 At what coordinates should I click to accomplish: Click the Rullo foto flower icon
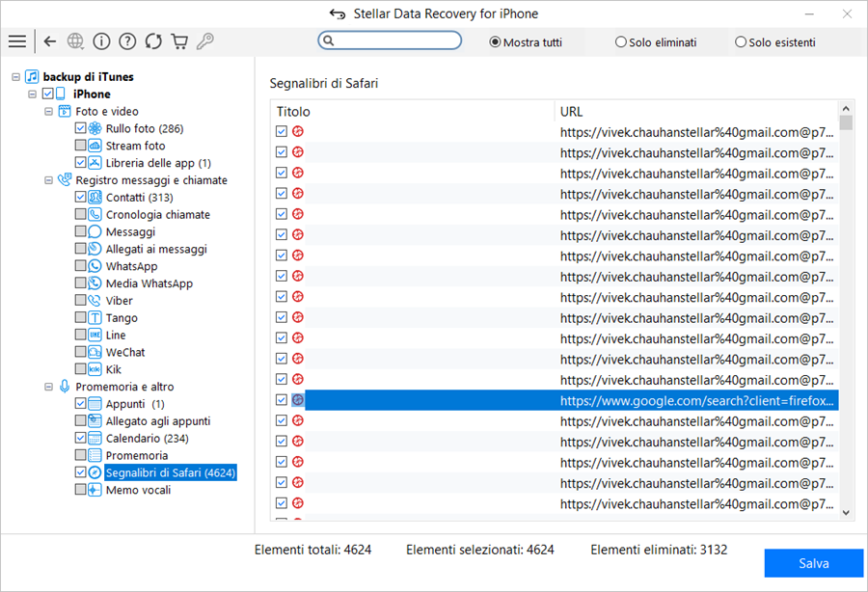(95, 128)
